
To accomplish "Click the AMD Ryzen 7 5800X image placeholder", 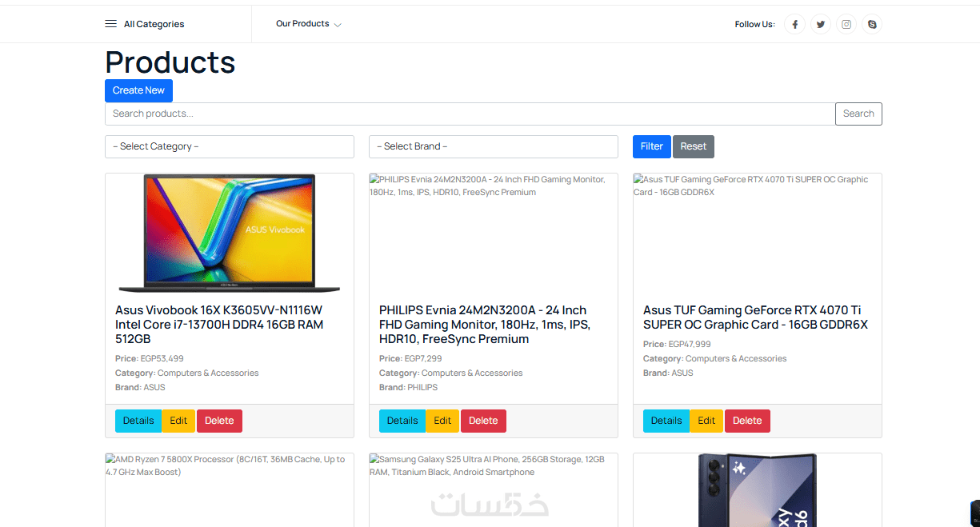I will [230, 489].
